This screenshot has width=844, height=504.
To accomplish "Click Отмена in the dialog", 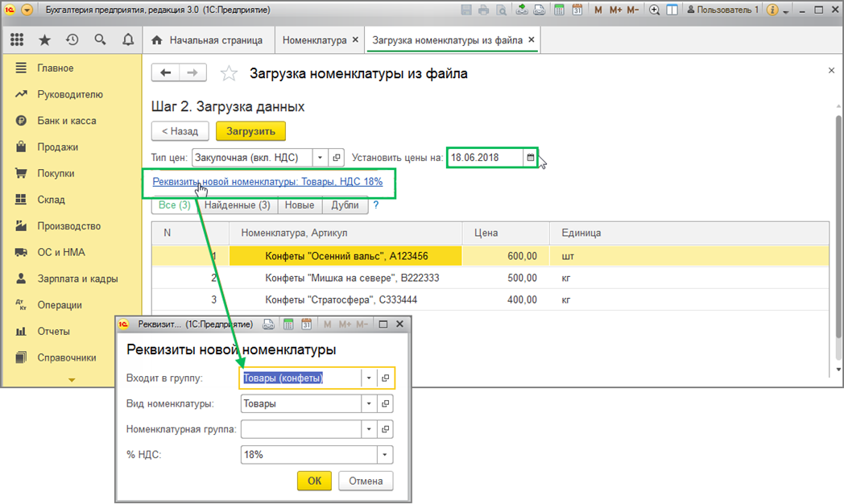I will tap(366, 481).
